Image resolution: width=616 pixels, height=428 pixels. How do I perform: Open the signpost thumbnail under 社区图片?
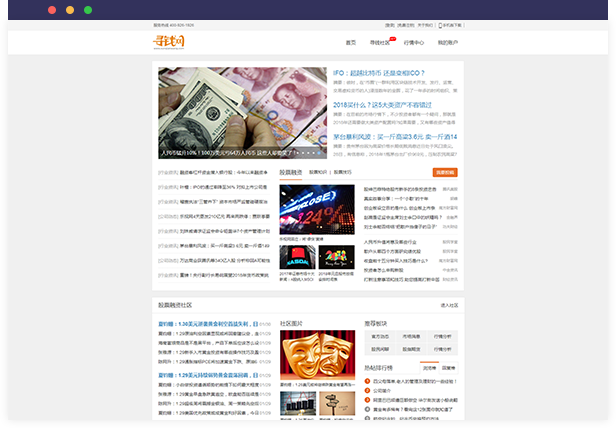pyautogui.click(x=337, y=404)
